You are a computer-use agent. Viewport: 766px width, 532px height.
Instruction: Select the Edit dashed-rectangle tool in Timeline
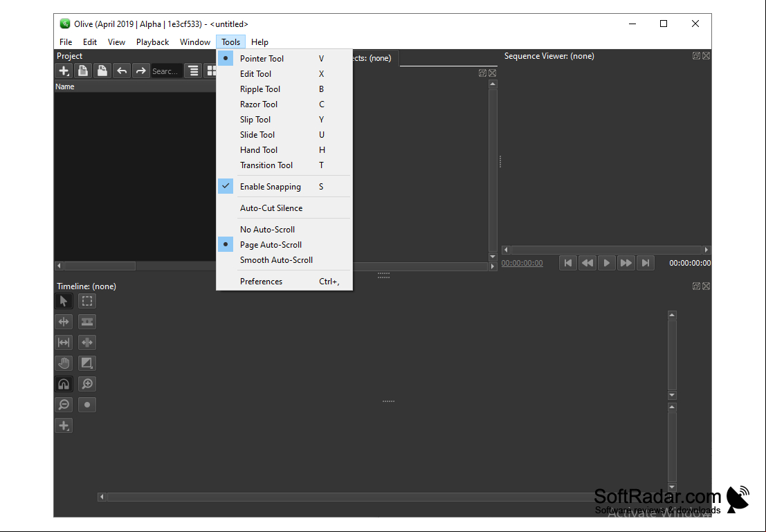[x=87, y=301]
